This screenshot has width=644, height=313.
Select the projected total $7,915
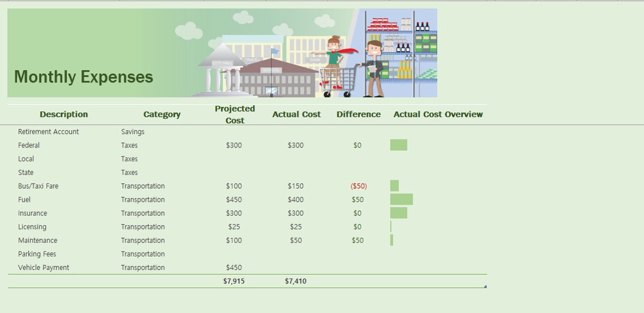click(234, 281)
